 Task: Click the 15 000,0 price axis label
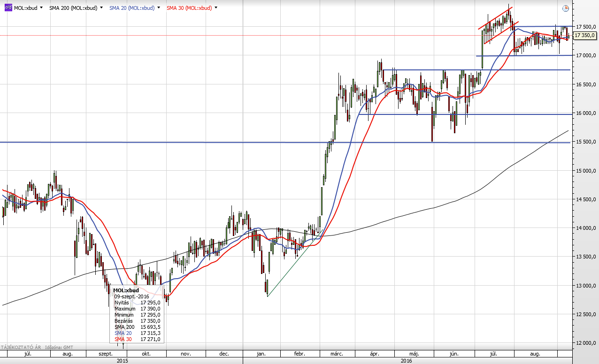pos(585,171)
